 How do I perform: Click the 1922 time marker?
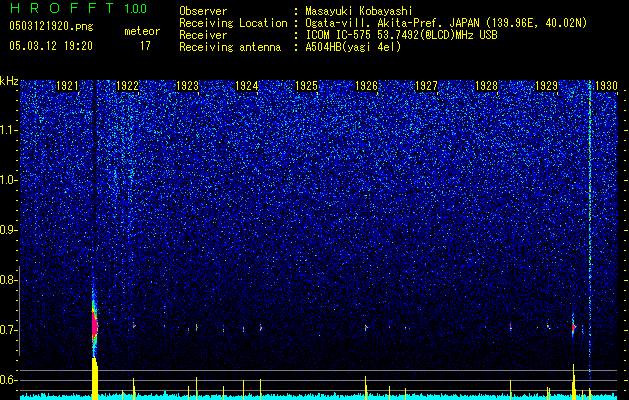pyautogui.click(x=127, y=86)
